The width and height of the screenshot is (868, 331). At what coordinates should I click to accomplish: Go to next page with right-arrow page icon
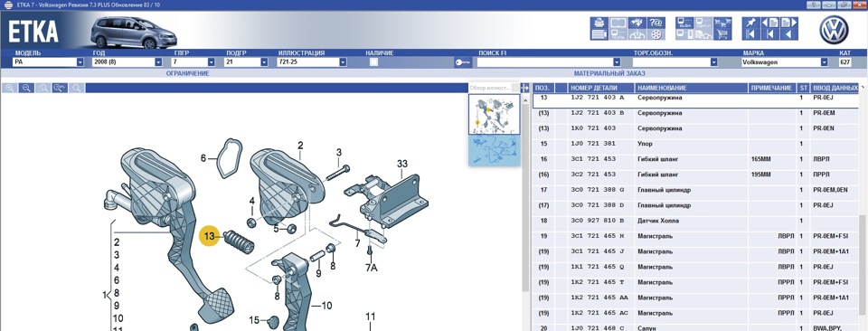click(x=788, y=23)
